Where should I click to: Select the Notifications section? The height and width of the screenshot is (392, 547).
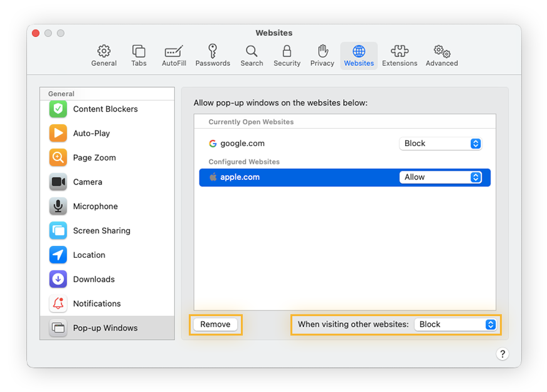click(97, 304)
